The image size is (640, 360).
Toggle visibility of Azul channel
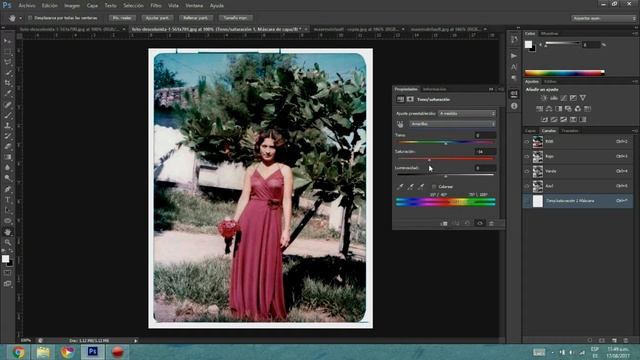(527, 186)
